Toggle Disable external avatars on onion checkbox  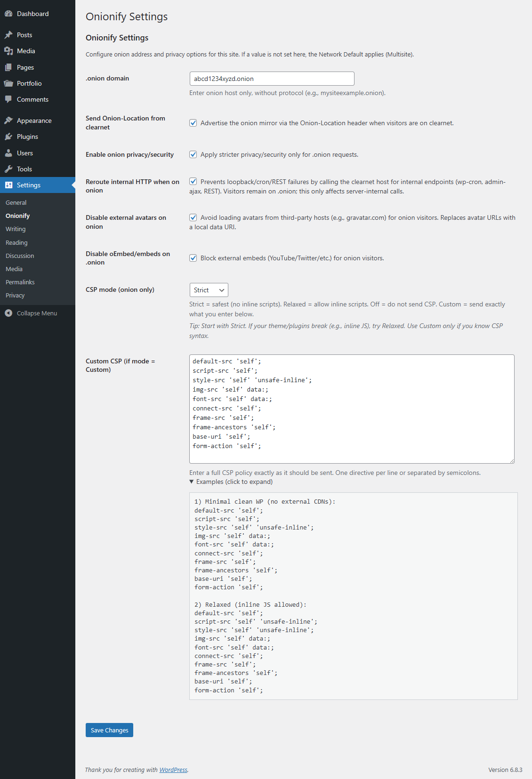pyautogui.click(x=193, y=217)
